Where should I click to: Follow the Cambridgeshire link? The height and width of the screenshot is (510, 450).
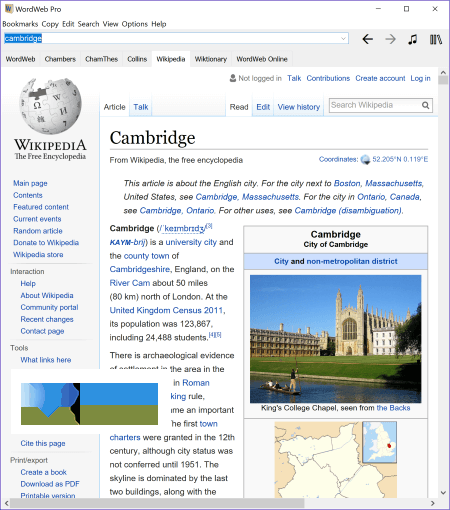[x=140, y=269]
